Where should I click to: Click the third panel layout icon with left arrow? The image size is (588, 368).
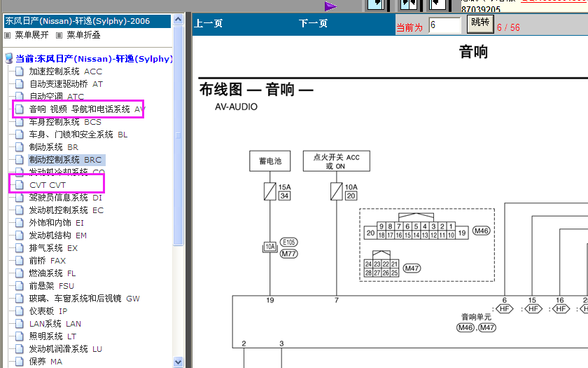click(437, 4)
